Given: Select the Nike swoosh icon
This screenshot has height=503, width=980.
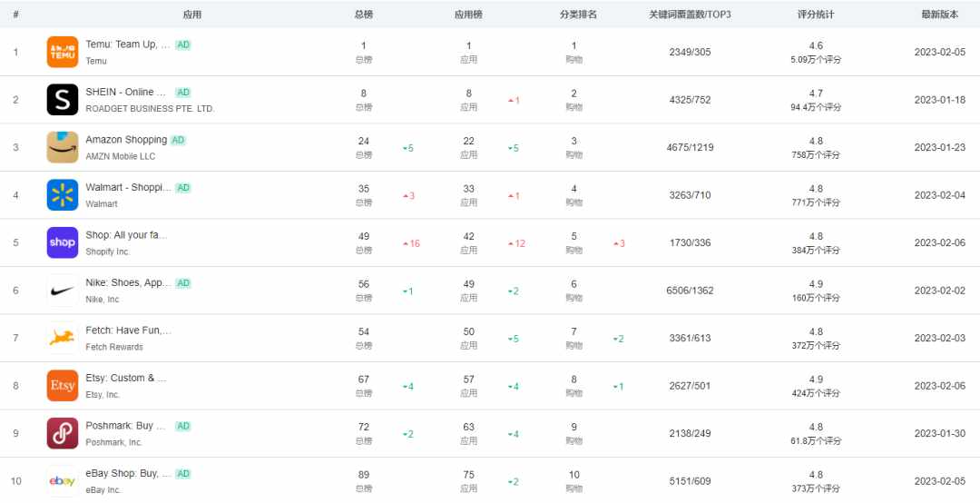Looking at the screenshot, I should [x=63, y=291].
